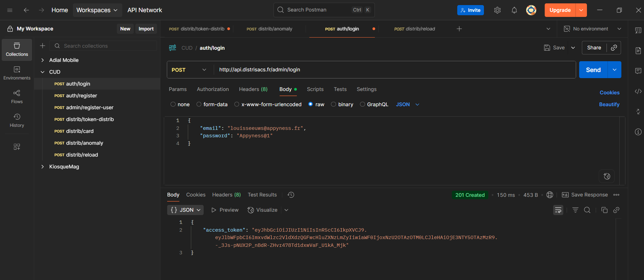Toggle word wrap in response view
644x280 pixels.
click(558, 210)
